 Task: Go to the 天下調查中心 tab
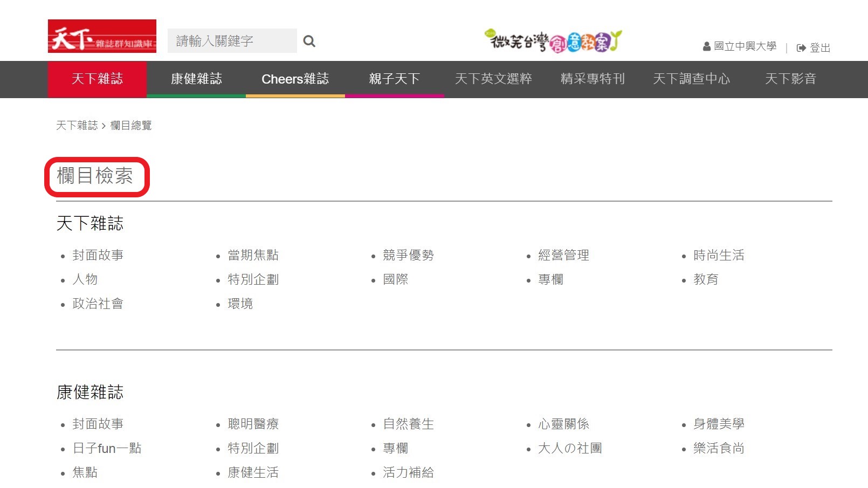(692, 79)
